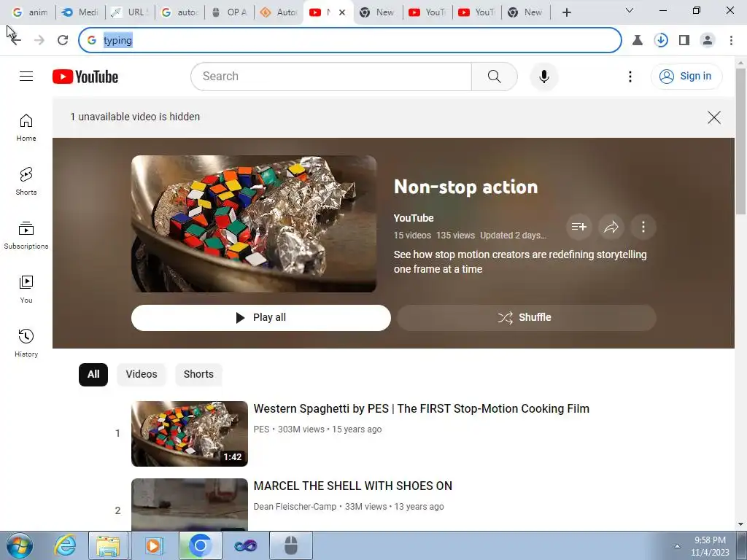Switch to the 'anim' Google tab
This screenshot has width=747, height=560.
coord(30,12)
